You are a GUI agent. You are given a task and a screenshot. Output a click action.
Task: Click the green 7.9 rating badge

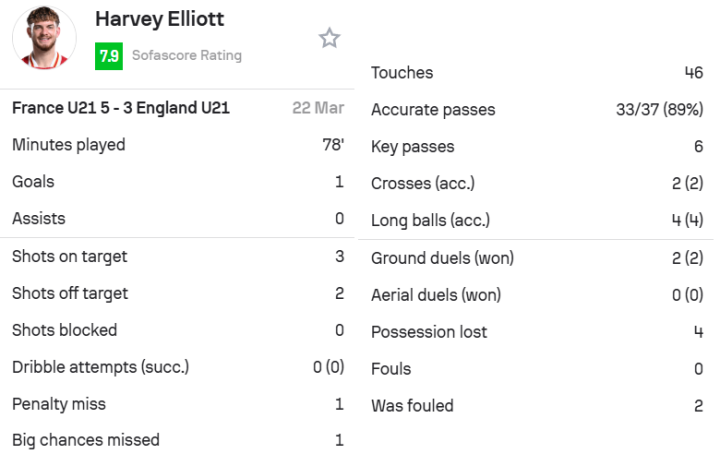(109, 56)
